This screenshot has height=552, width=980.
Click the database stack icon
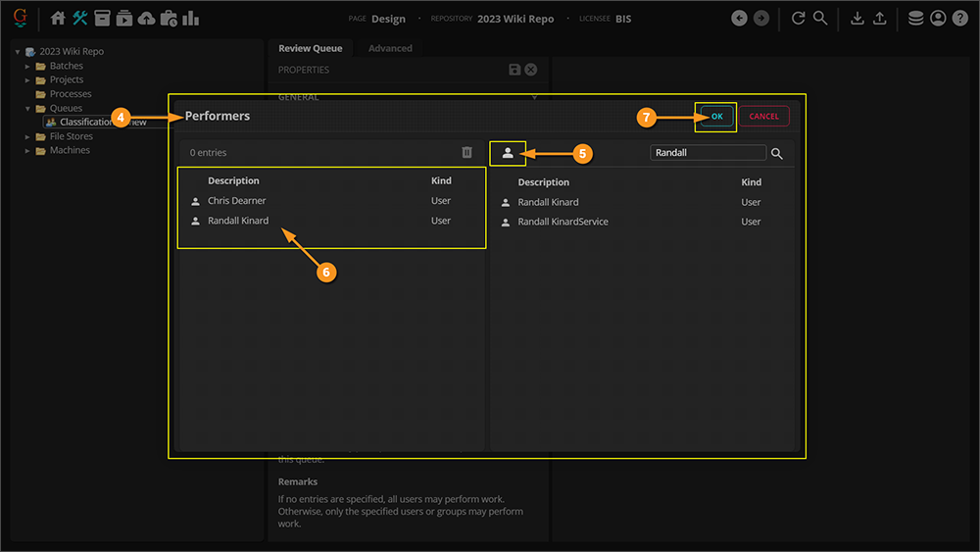click(x=915, y=19)
